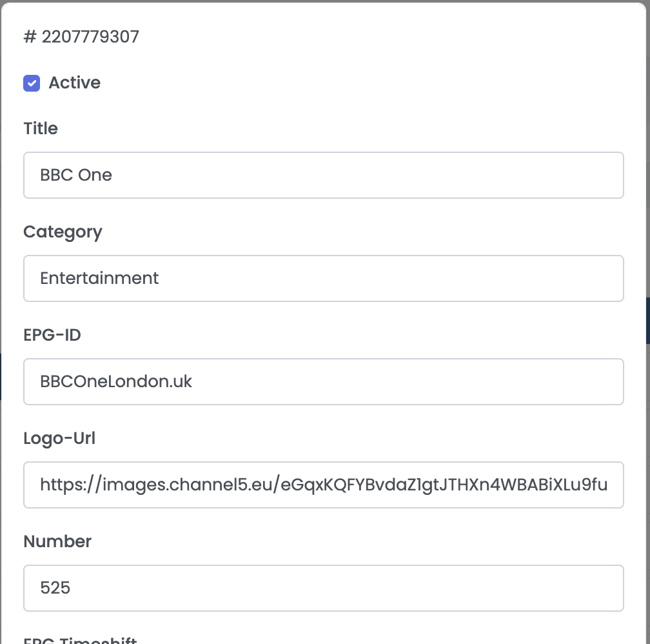Click the channel ID 2207779307 text
This screenshot has height=644, width=650.
[81, 37]
